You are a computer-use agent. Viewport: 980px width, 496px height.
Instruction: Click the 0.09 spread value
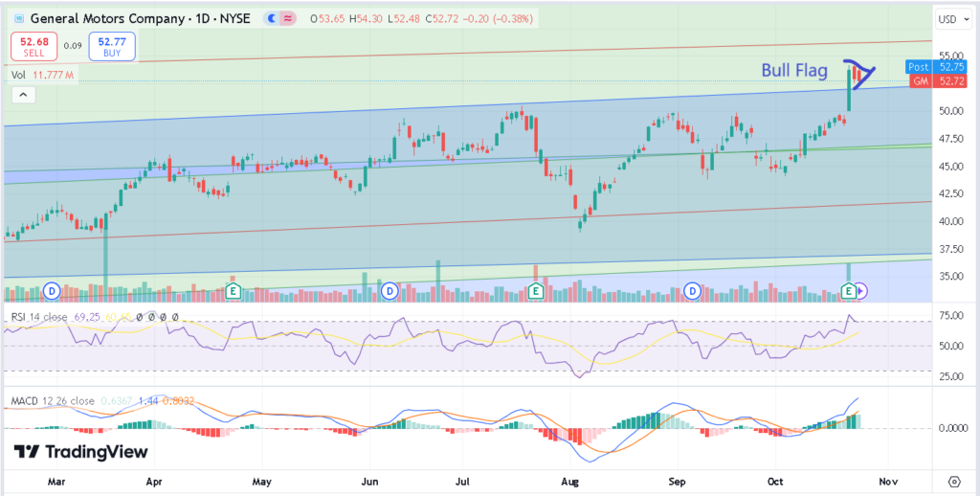pos(73,46)
